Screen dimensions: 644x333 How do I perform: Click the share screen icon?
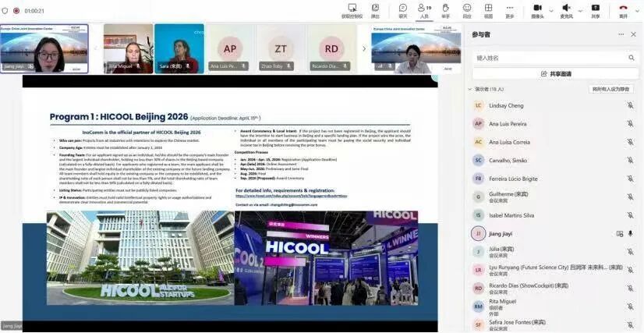point(596,9)
